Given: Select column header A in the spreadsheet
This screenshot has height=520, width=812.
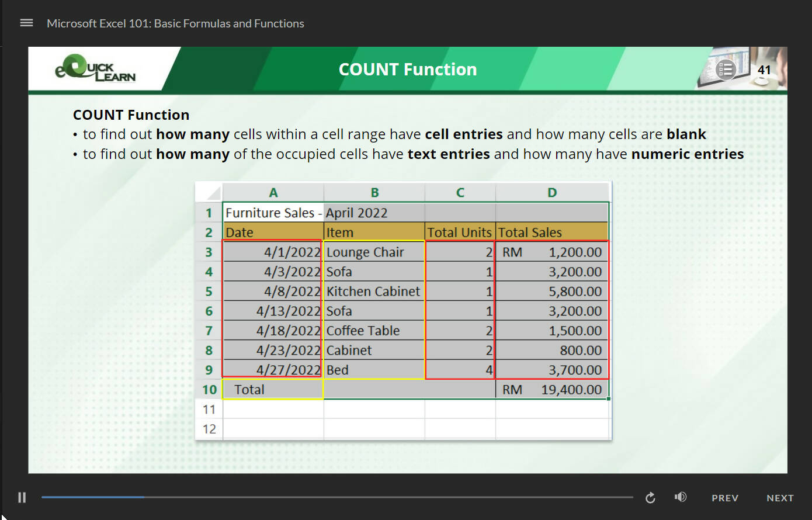Looking at the screenshot, I should [x=273, y=192].
